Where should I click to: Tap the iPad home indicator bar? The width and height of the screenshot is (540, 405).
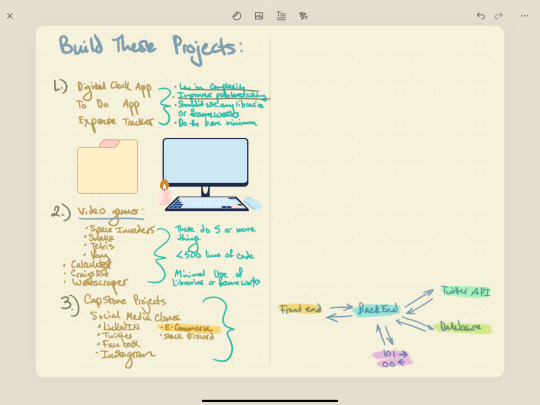pos(270,401)
